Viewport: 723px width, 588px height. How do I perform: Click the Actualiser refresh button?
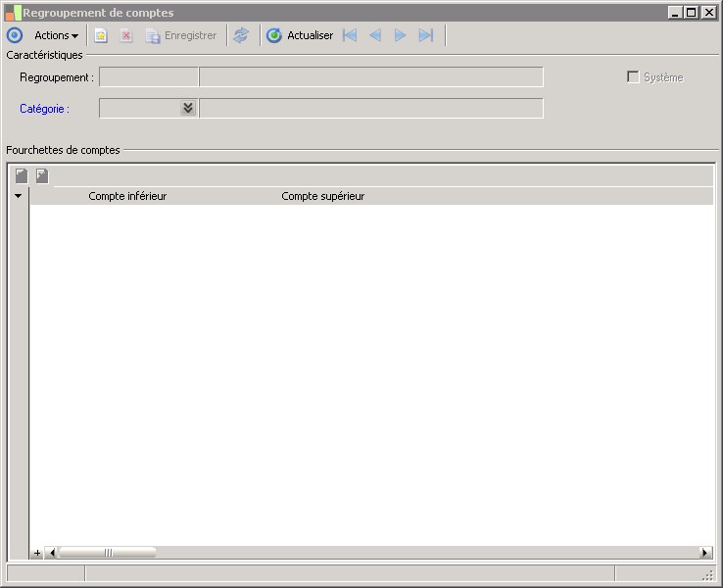pos(300,35)
